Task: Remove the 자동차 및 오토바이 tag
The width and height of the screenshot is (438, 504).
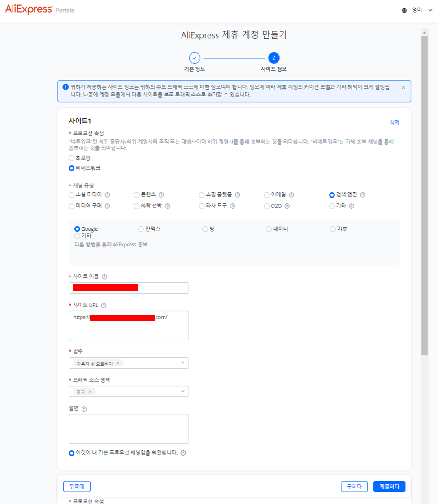Action: [118, 363]
